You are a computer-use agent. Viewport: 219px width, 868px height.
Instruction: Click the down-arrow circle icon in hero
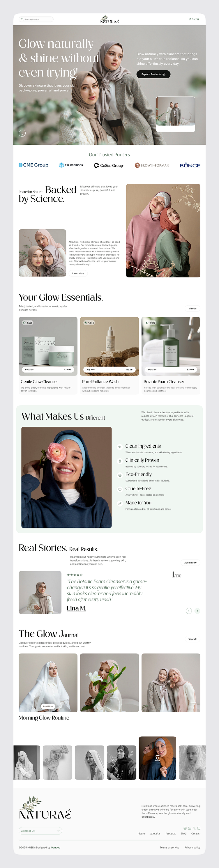click(22, 133)
